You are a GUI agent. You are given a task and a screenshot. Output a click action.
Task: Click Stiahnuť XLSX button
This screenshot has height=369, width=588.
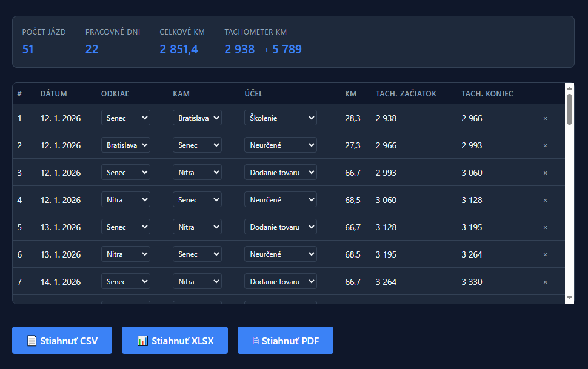coord(175,341)
